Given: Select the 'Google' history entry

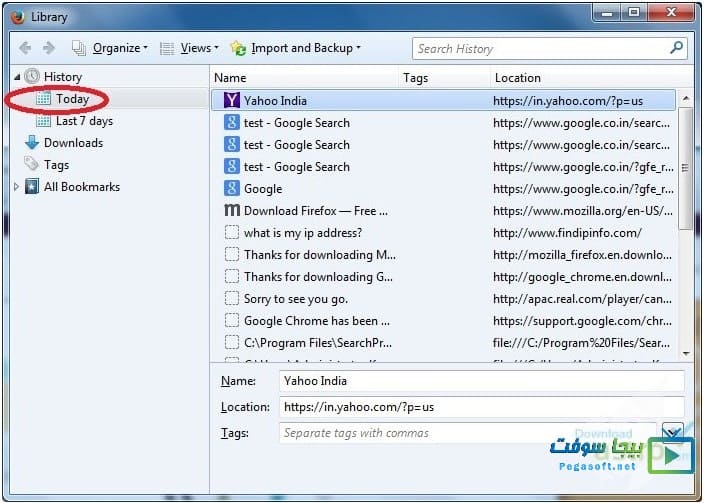Looking at the screenshot, I should tap(444, 189).
